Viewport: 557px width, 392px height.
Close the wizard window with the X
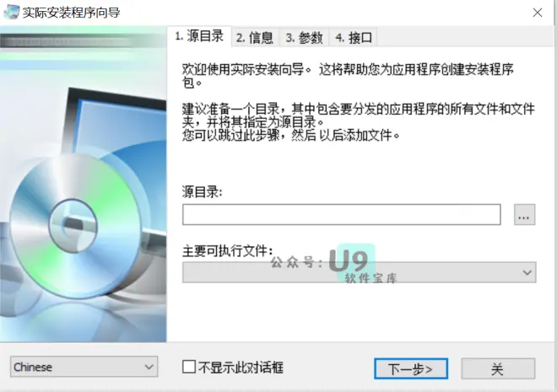pyautogui.click(x=538, y=13)
